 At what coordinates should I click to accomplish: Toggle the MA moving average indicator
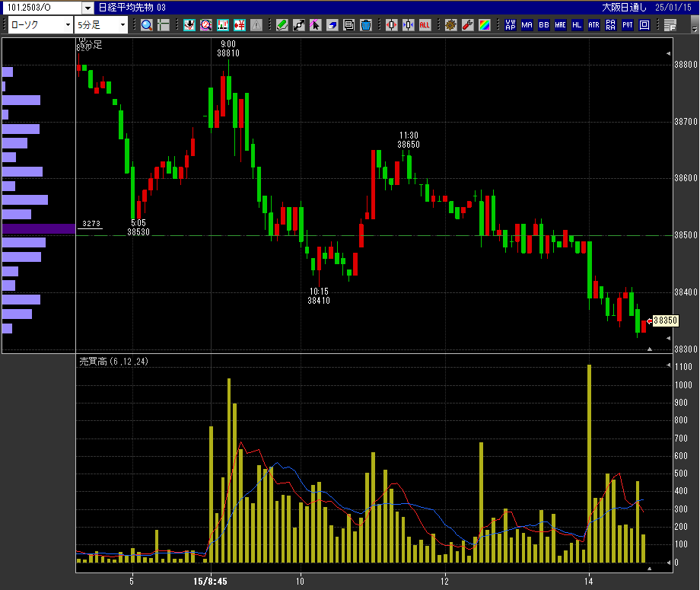click(x=527, y=25)
